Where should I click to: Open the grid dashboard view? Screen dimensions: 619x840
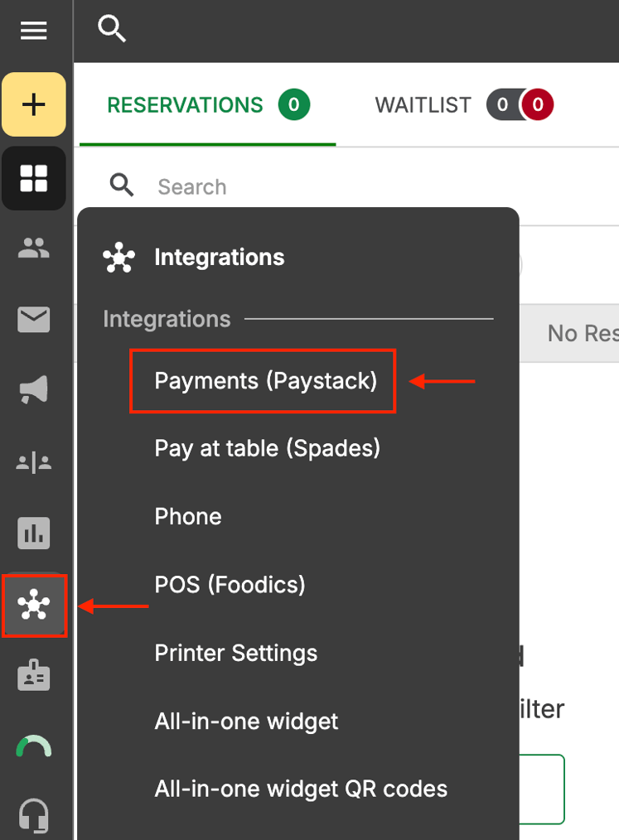click(x=33, y=178)
